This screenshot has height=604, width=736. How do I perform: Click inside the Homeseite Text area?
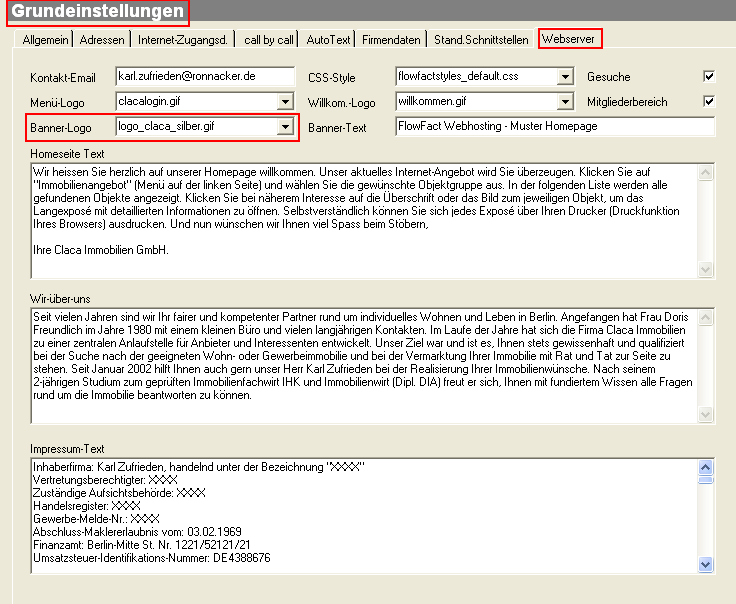pyautogui.click(x=364, y=221)
